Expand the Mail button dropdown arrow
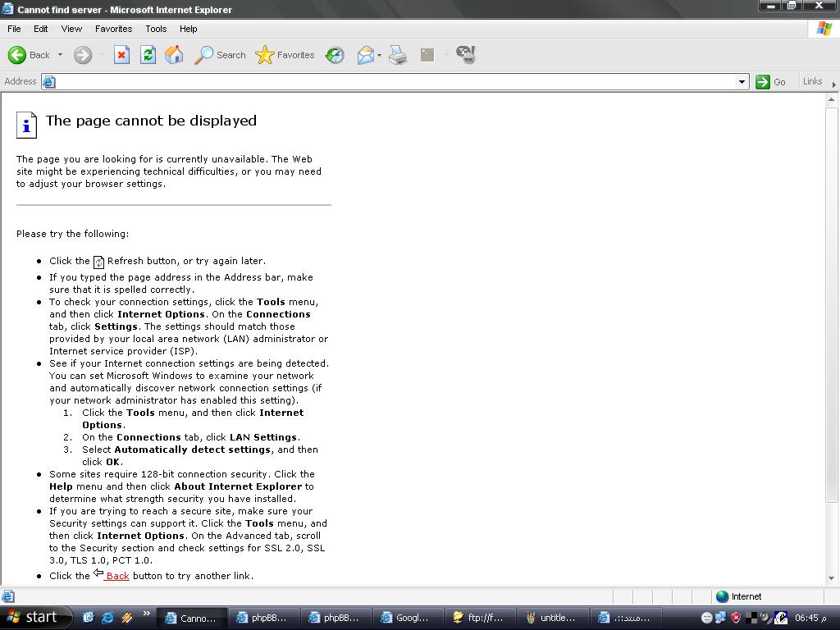Viewport: 840px width, 630px height. tap(379, 55)
